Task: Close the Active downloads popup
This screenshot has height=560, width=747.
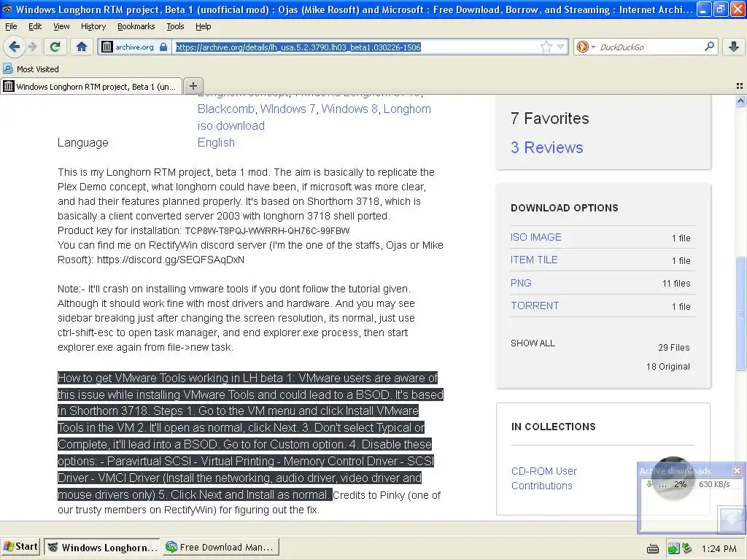Action: click(737, 470)
